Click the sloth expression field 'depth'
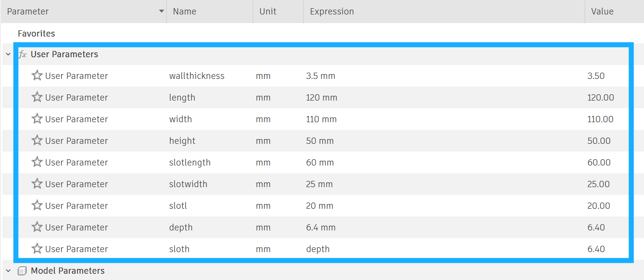 pyautogui.click(x=318, y=249)
